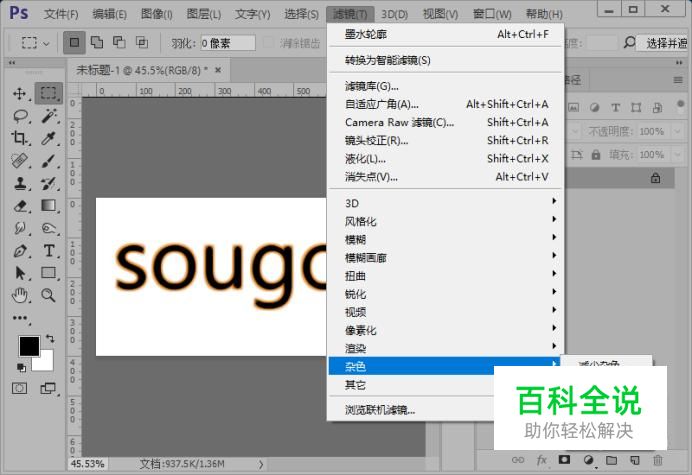Image resolution: width=692 pixels, height=475 pixels.
Task: Change the screen mode
Action: tap(48, 388)
